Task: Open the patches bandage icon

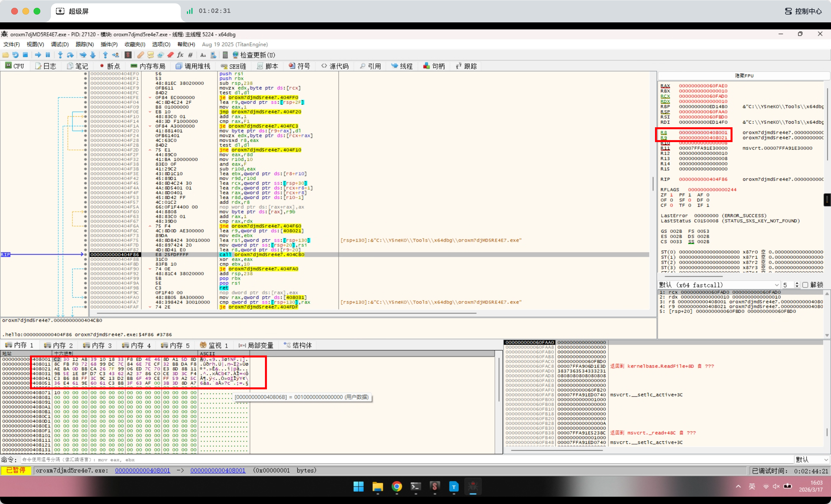Action: (141, 55)
